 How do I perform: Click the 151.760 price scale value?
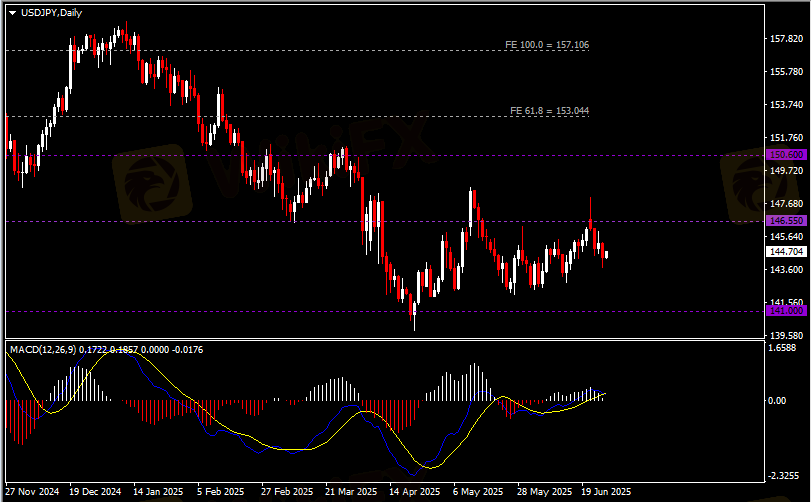pyautogui.click(x=786, y=138)
